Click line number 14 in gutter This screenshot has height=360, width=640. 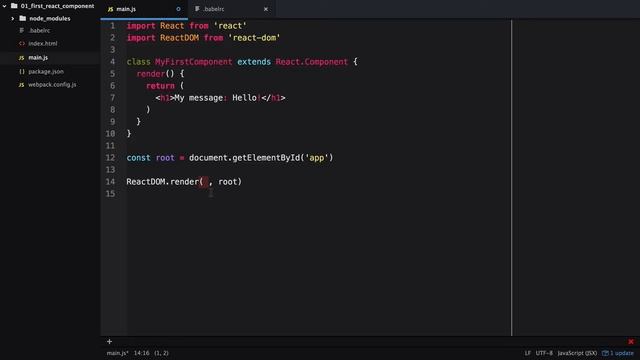pos(111,182)
